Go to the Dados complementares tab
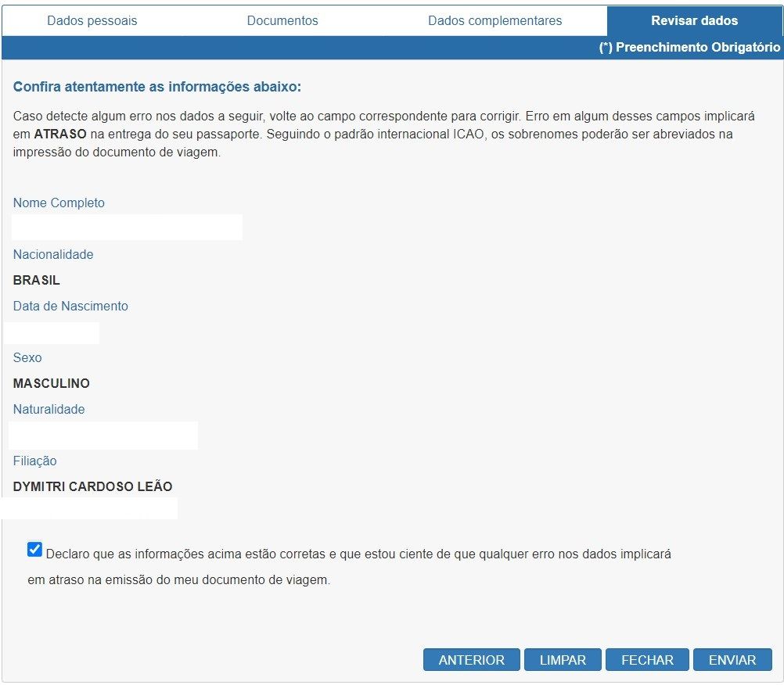This screenshot has height=685, width=784. click(494, 21)
